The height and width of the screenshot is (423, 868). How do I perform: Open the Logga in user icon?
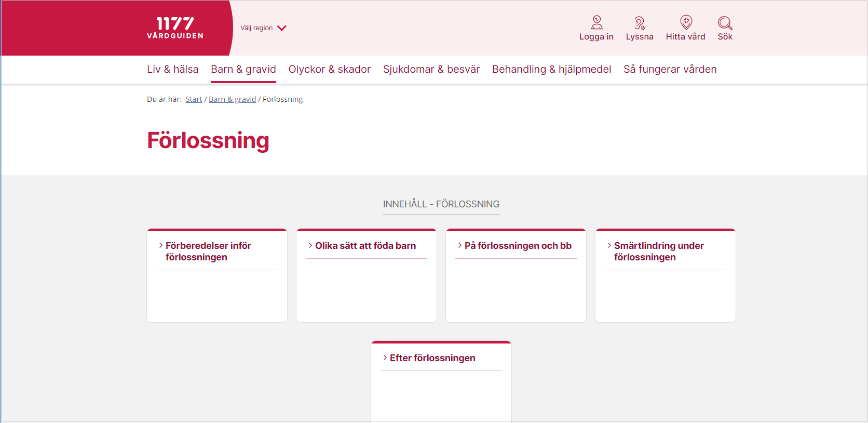point(596,22)
